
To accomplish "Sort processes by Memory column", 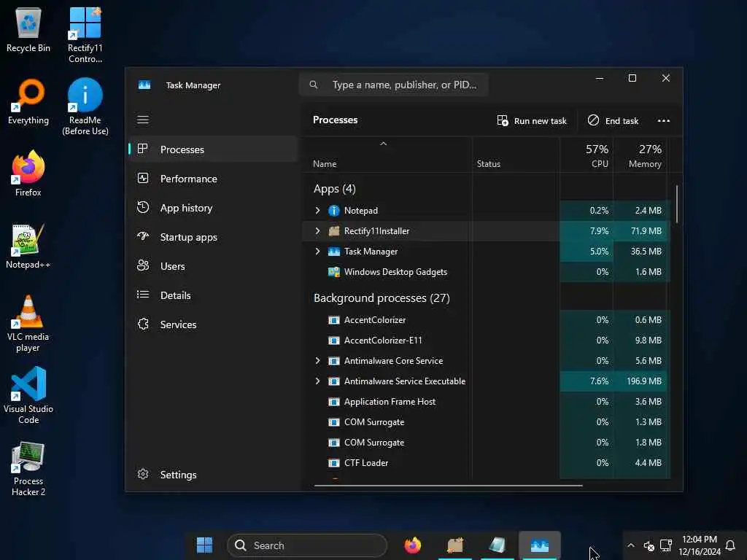I will [640, 156].
